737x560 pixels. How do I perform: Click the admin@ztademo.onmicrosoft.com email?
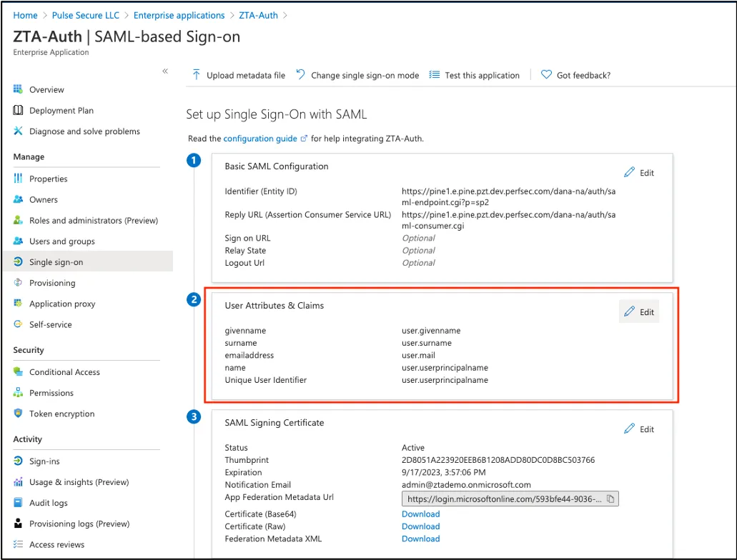coord(466,485)
